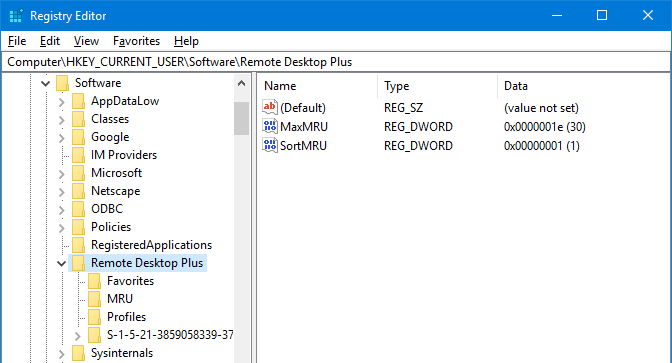This screenshot has height=363, width=672.
Task: Click the Profiles subkey folder icon
Action: (x=94, y=317)
